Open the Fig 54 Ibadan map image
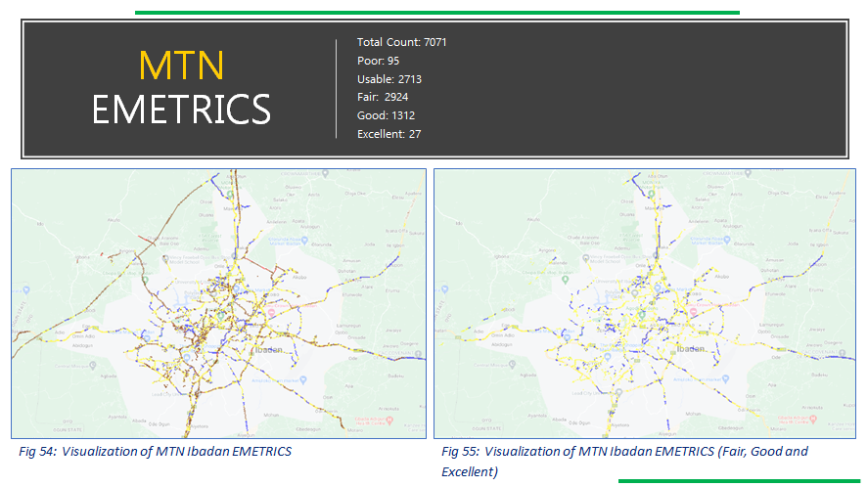The height and width of the screenshot is (487, 868). click(x=218, y=304)
